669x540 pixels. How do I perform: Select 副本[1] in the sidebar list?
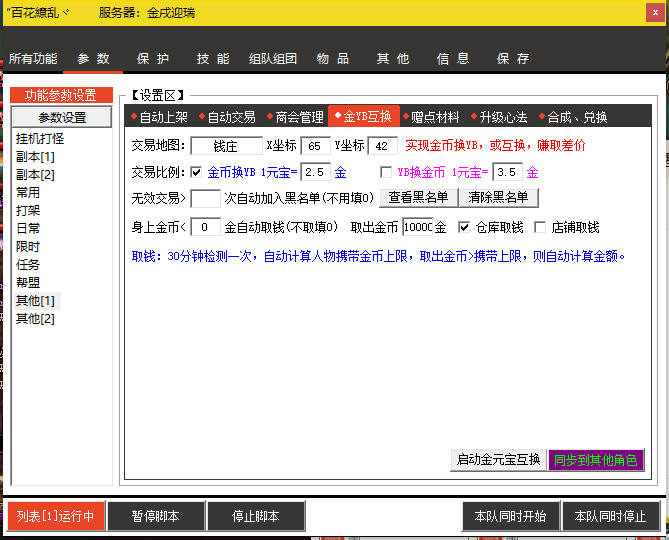35,157
